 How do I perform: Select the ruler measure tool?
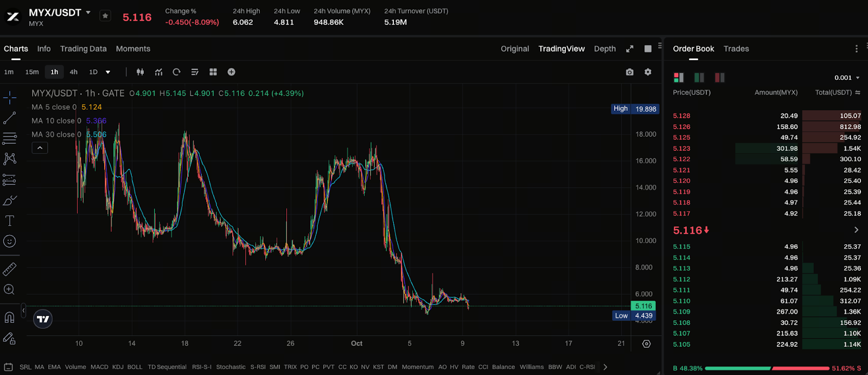pyautogui.click(x=10, y=269)
